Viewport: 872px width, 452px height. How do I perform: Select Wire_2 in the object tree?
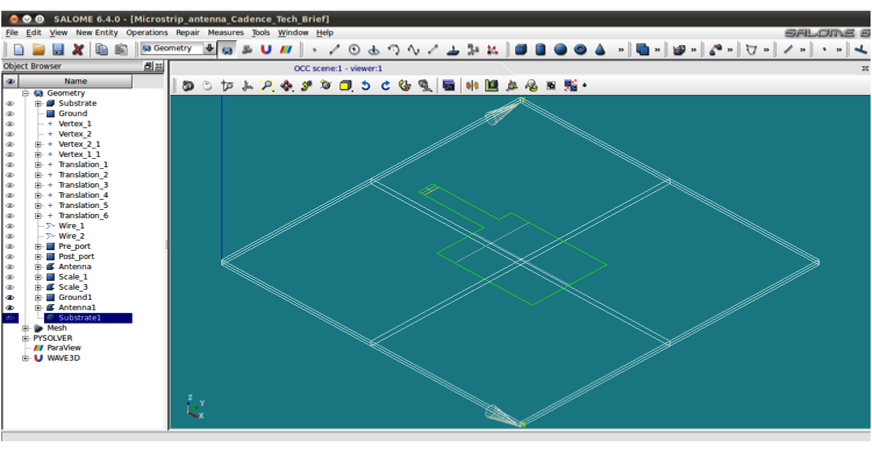click(x=71, y=236)
